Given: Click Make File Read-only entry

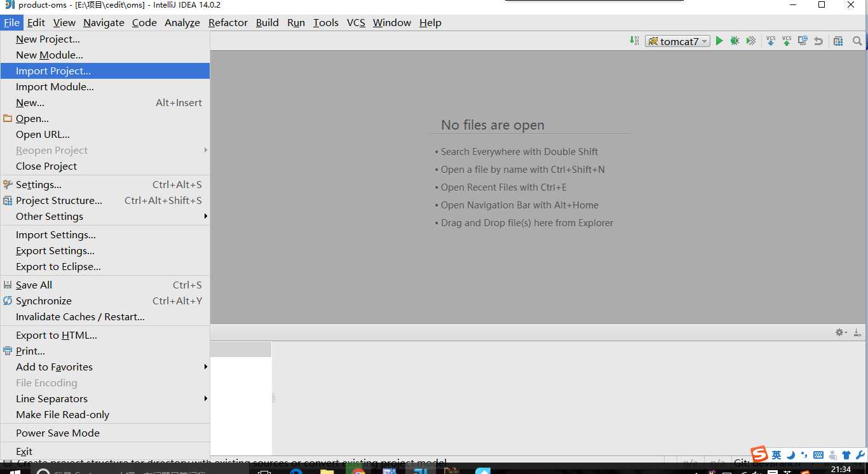Looking at the screenshot, I should tap(105, 414).
